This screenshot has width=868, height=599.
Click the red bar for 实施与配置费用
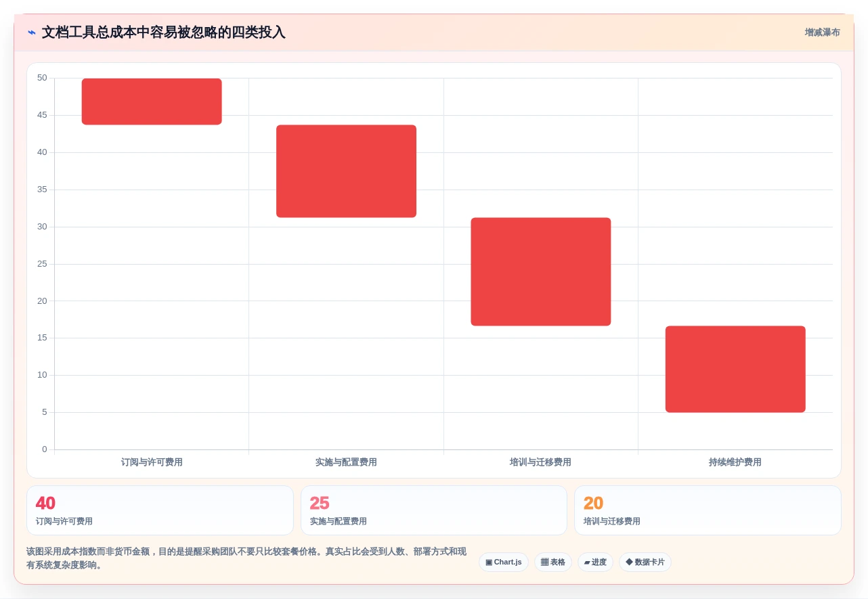[x=346, y=171]
